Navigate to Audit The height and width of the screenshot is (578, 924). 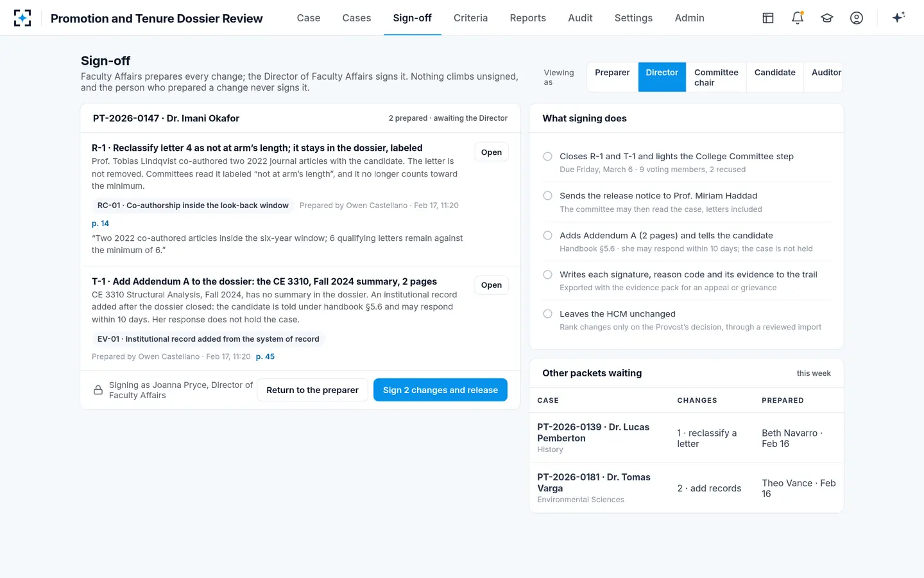[x=580, y=18]
